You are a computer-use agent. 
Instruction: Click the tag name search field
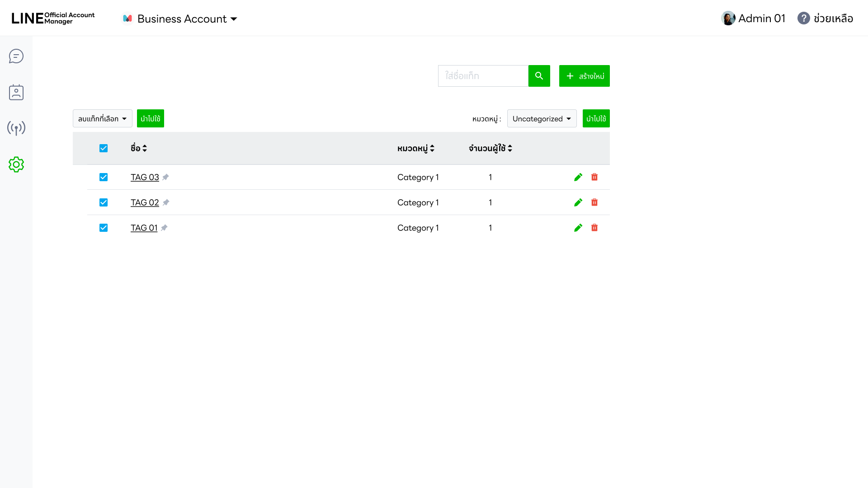(483, 76)
